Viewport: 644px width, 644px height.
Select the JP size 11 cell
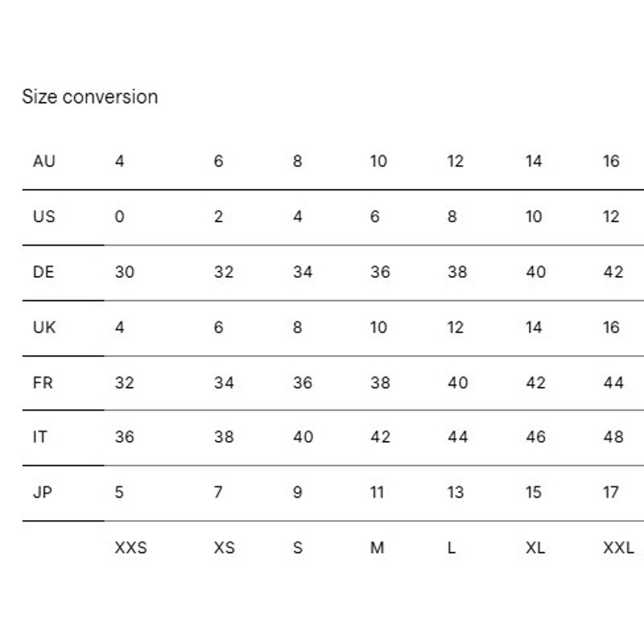coord(377,492)
